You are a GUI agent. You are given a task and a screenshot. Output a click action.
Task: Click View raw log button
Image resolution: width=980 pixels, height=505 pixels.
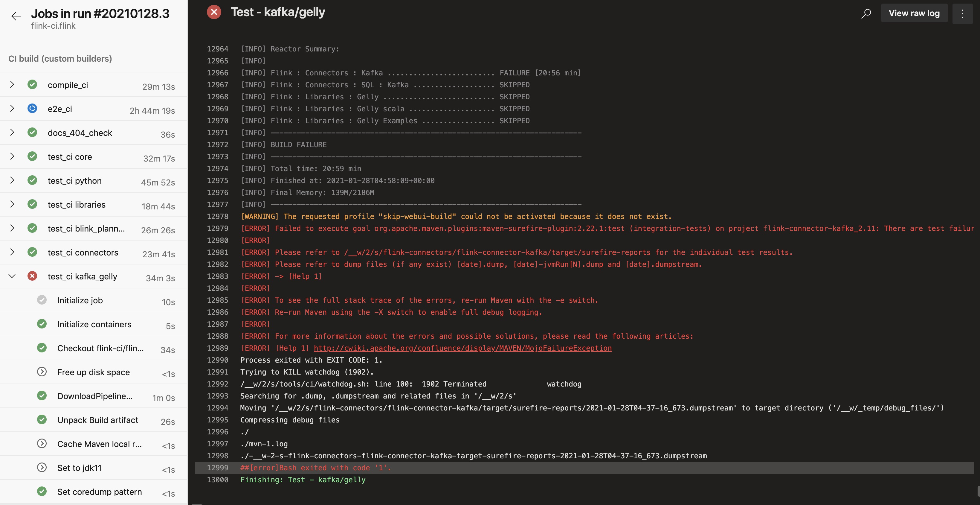point(914,13)
